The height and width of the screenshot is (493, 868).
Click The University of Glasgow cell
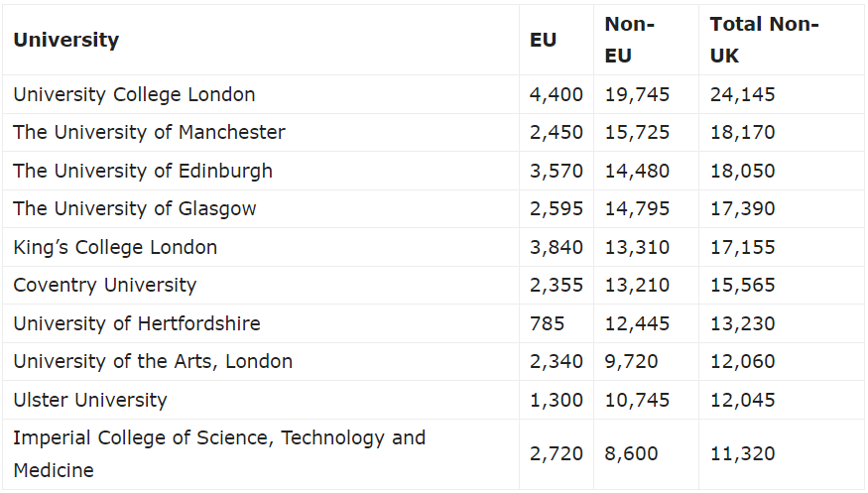coord(135,209)
